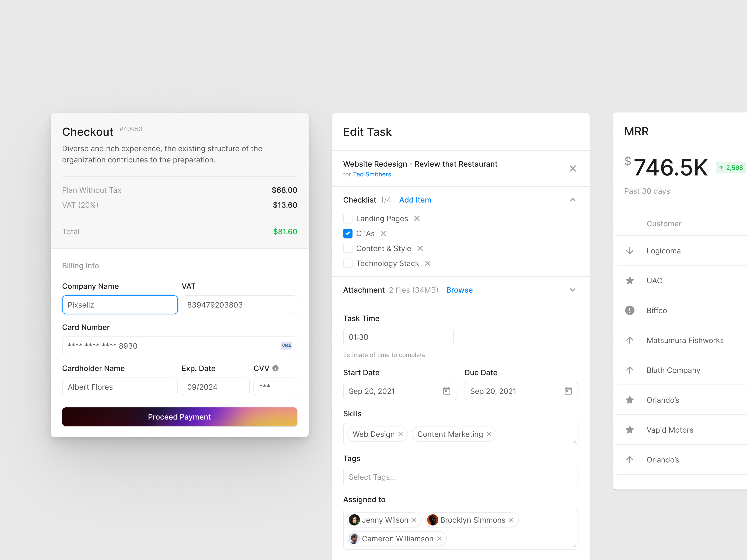Open the Select Tags dropdown
The width and height of the screenshot is (747, 560).
[x=461, y=477]
